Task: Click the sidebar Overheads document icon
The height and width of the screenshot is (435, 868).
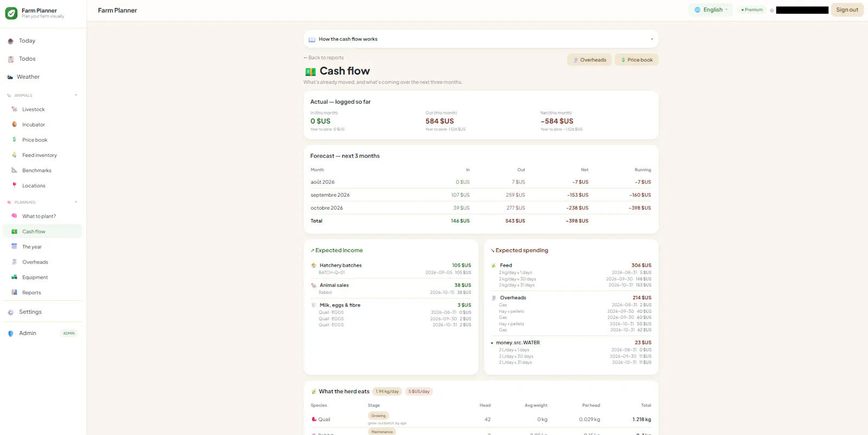Action: click(15, 262)
